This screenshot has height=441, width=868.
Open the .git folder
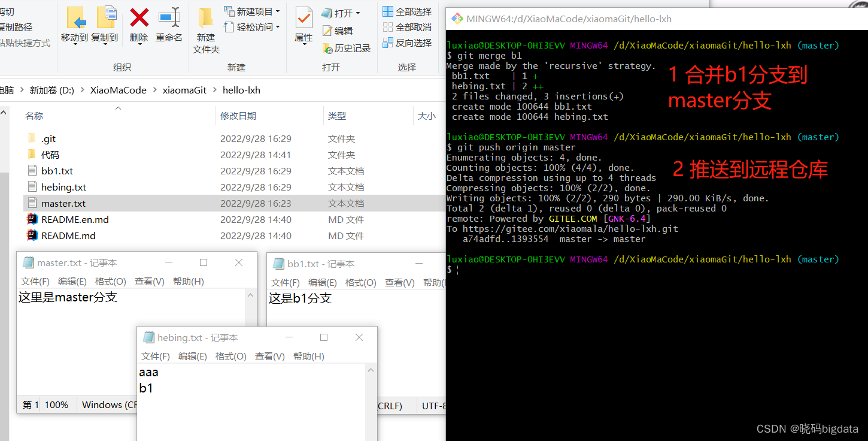point(48,138)
